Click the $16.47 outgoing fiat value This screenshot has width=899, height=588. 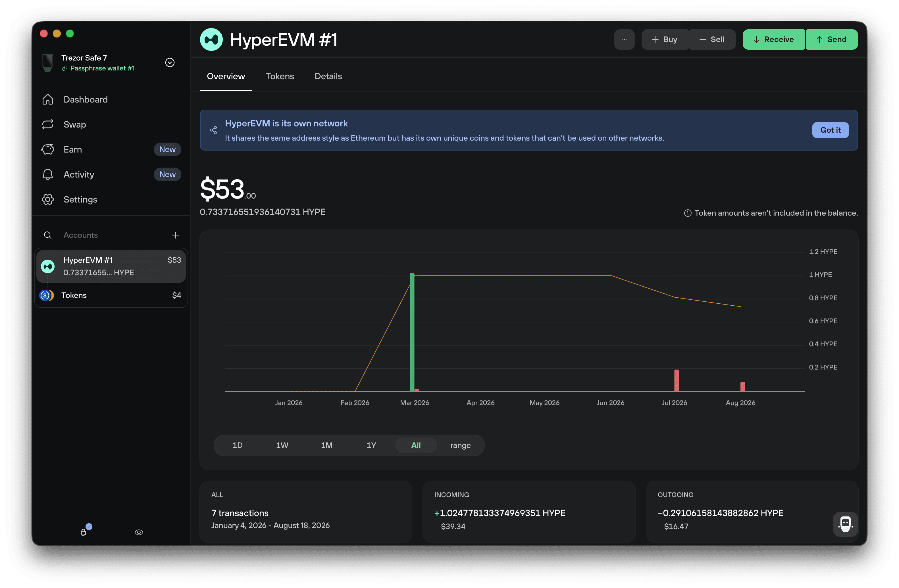tap(676, 526)
